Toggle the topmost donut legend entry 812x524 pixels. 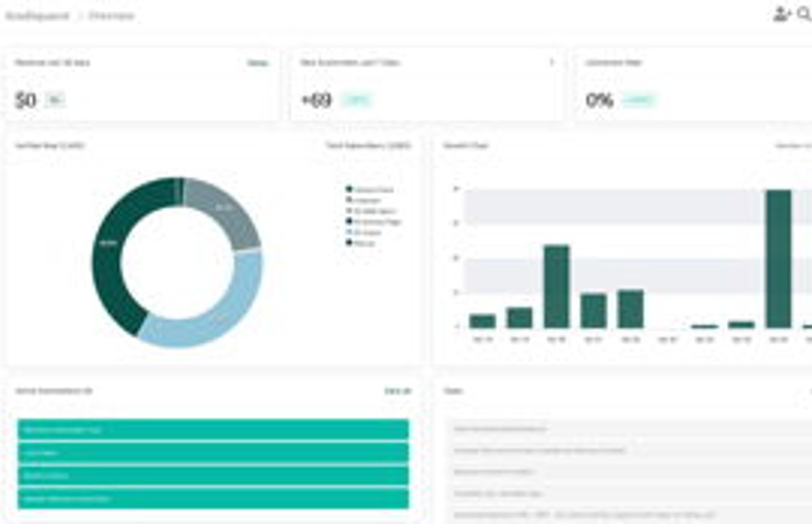tap(370, 189)
